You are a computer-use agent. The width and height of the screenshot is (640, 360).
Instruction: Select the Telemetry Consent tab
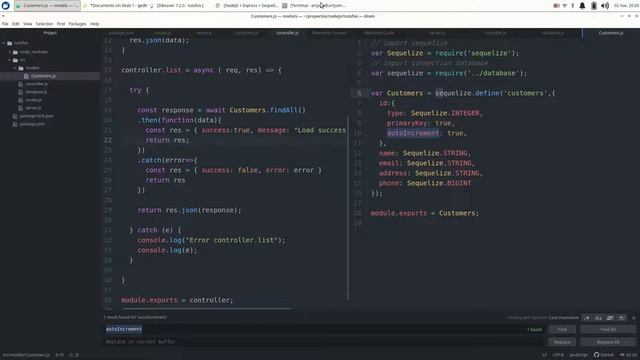point(329,33)
